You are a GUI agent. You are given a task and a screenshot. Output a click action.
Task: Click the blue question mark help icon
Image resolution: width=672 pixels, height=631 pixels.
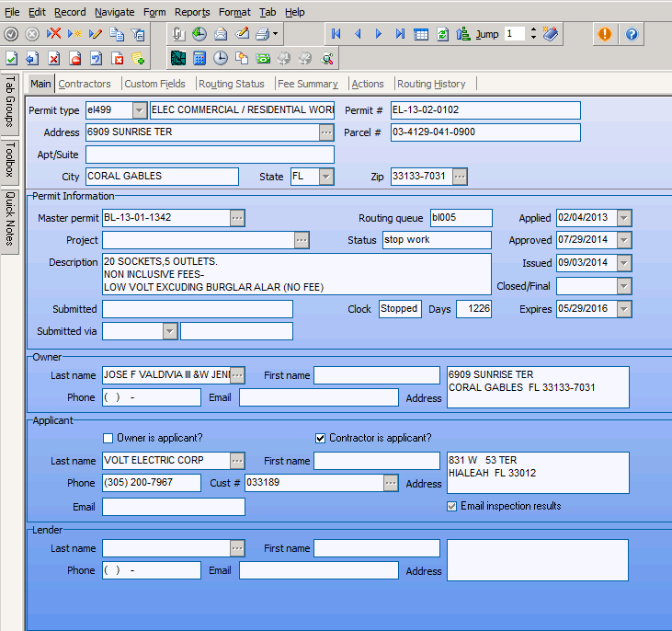coord(632,34)
